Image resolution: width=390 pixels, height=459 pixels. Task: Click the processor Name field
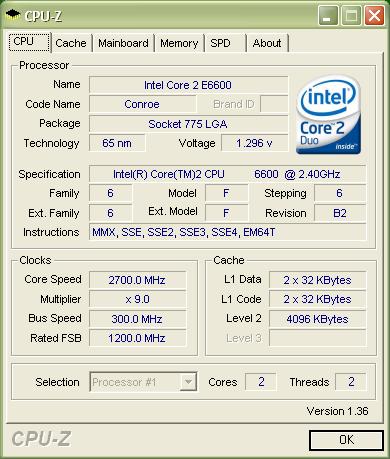(x=188, y=85)
